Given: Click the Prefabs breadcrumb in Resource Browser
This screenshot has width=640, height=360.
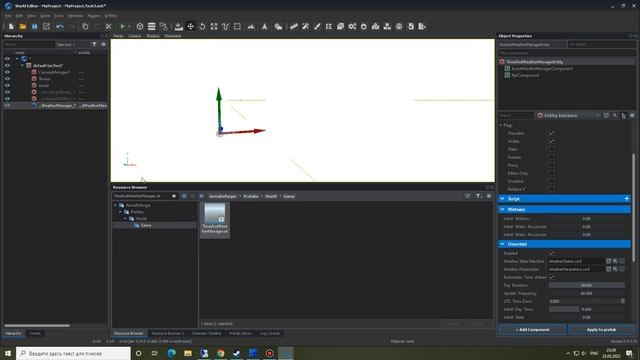Looking at the screenshot, I should pos(251,196).
